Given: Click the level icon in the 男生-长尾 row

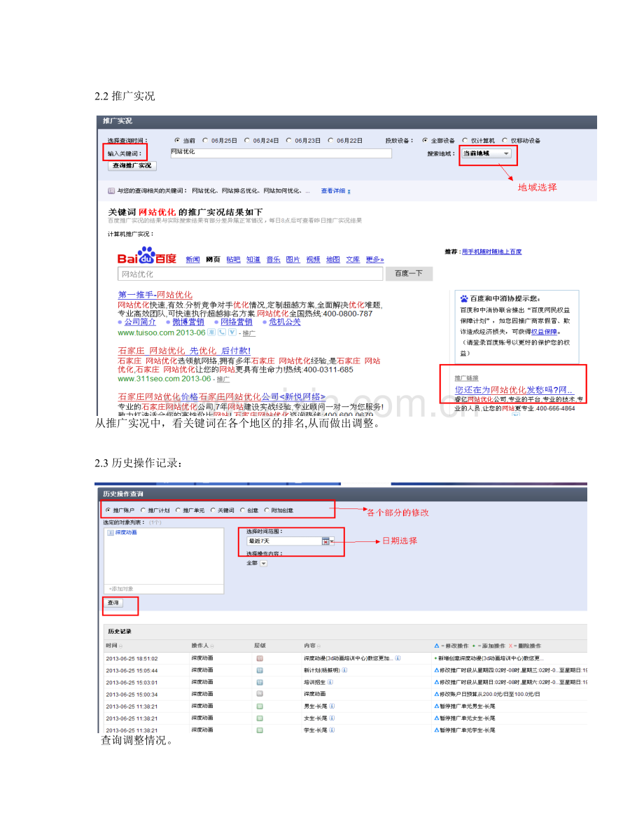Looking at the screenshot, I should (260, 707).
